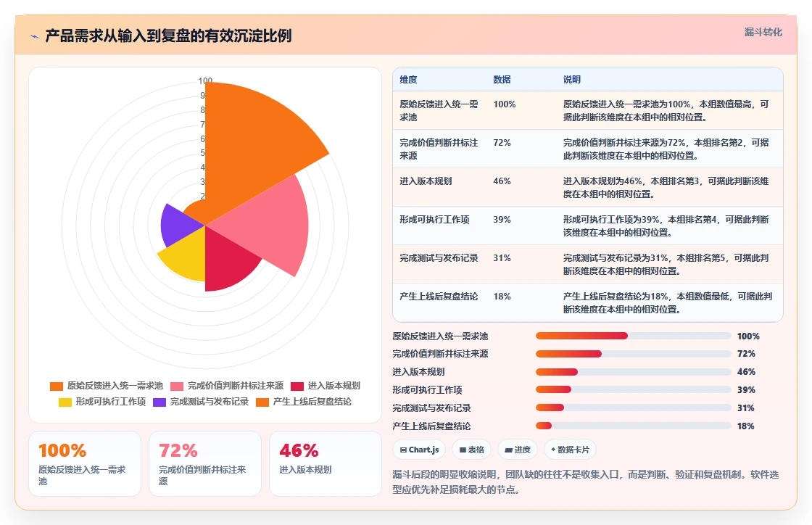Click the 说明 table column header
The image size is (812, 525).
pyautogui.click(x=572, y=80)
